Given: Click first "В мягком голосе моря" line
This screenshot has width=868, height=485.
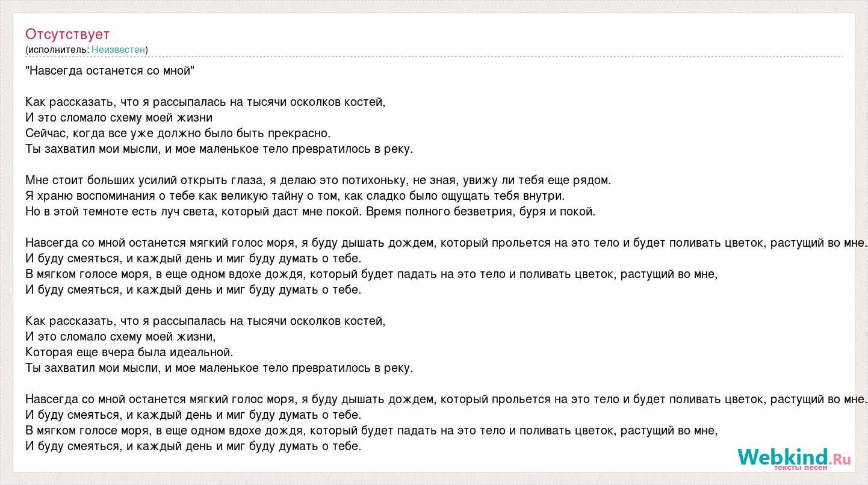Looking at the screenshot, I should click(371, 274).
